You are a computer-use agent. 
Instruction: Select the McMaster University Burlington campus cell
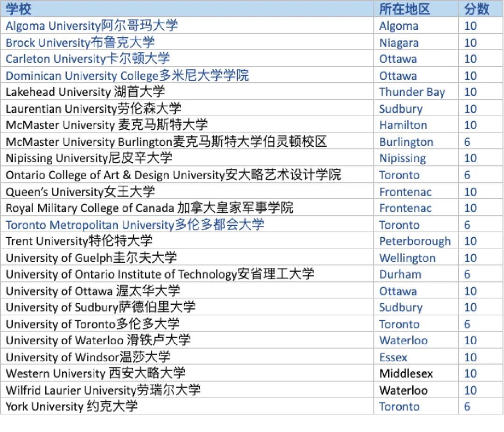point(187,141)
